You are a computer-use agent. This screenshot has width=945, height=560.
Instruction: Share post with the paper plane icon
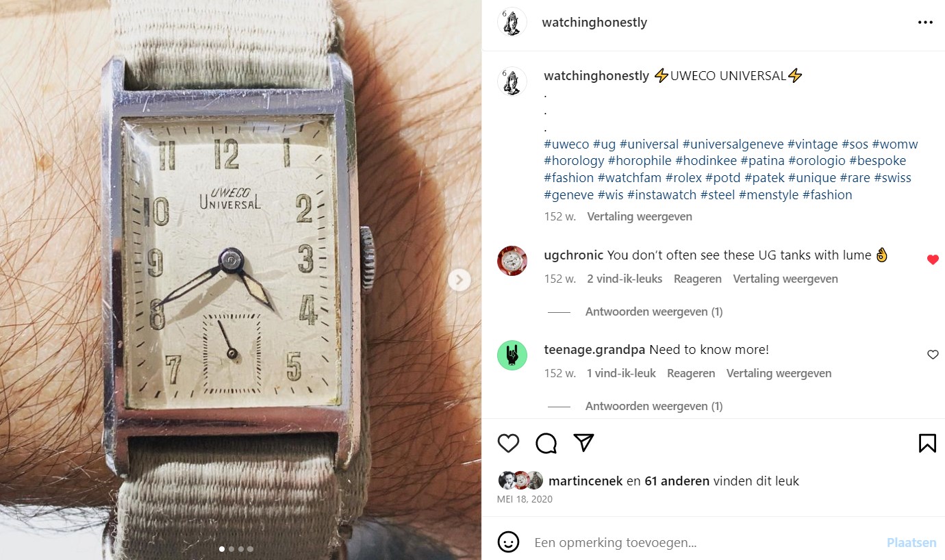pos(583,443)
